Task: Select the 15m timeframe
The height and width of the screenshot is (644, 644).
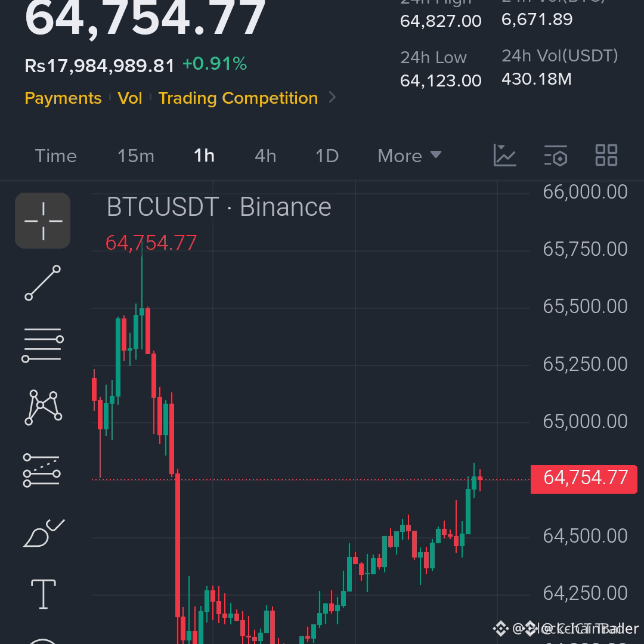Action: 136,156
